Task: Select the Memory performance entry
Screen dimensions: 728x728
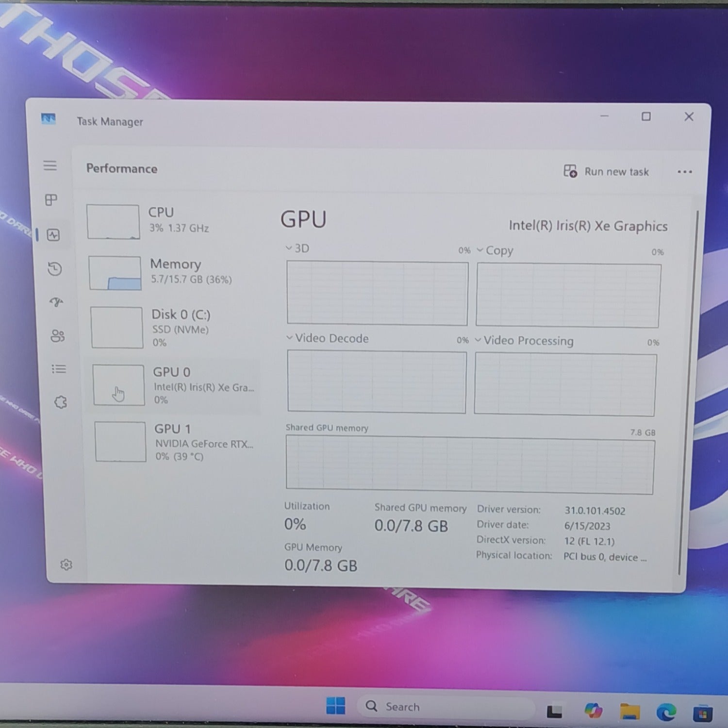Action: (174, 272)
